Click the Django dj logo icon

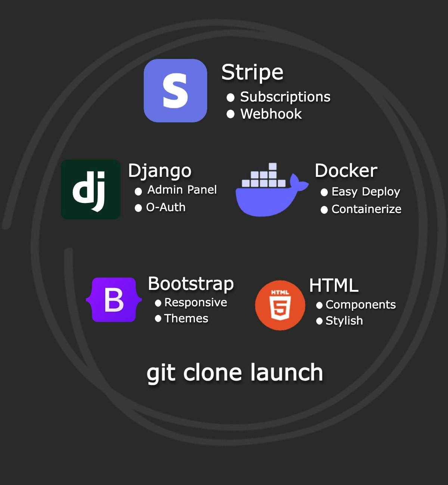coord(91,190)
